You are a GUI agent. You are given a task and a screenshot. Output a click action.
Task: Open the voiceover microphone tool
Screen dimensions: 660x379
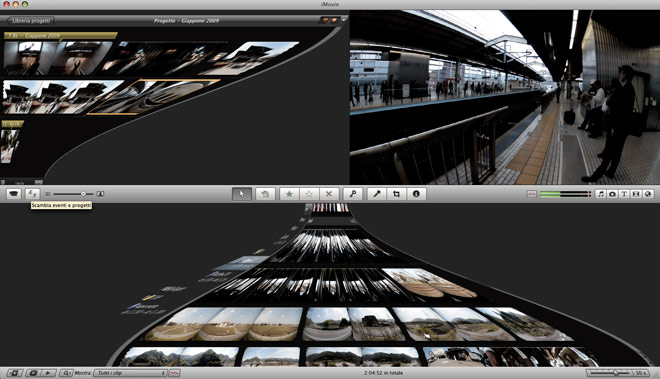(377, 194)
